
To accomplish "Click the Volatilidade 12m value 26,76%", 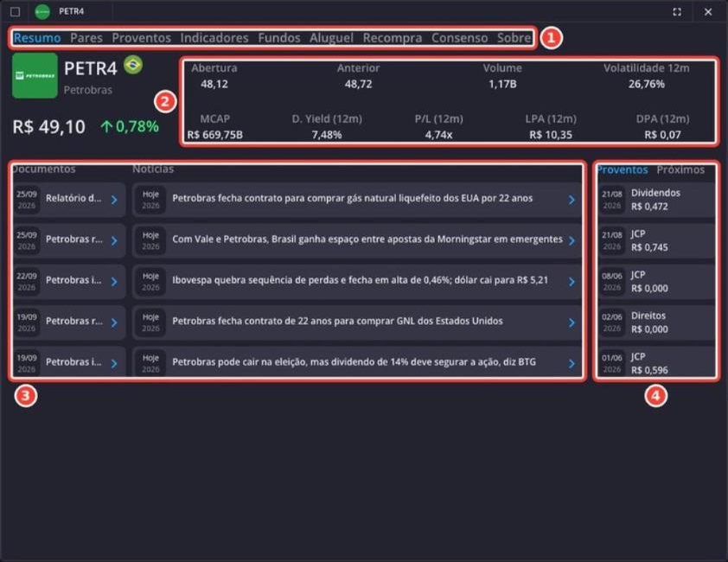I will [646, 84].
